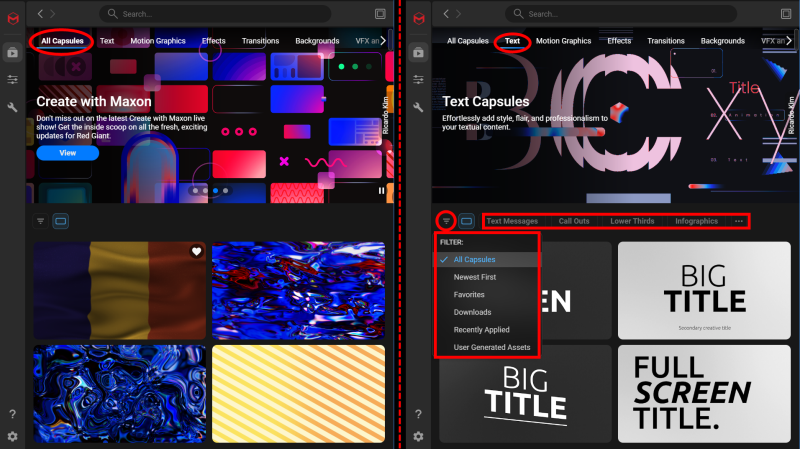Pause the banner slideshow in left panel
The width and height of the screenshot is (800, 449).
[x=381, y=190]
